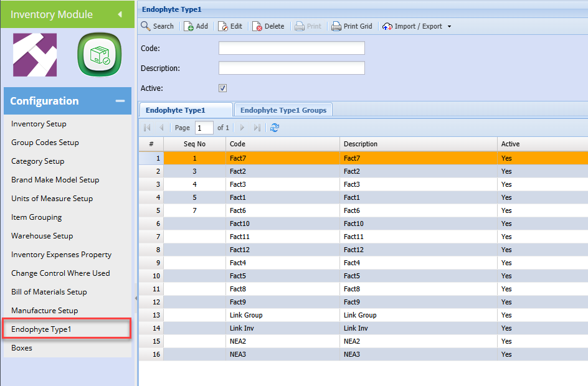This screenshot has width=588, height=386.
Task: Open Warehouse Setup from the sidebar
Action: [x=42, y=236]
